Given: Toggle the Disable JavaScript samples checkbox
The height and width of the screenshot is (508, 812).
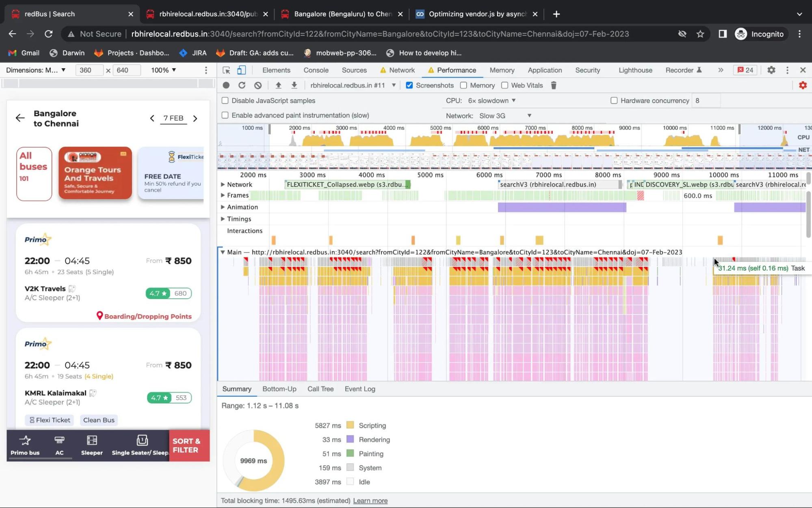Looking at the screenshot, I should point(225,100).
